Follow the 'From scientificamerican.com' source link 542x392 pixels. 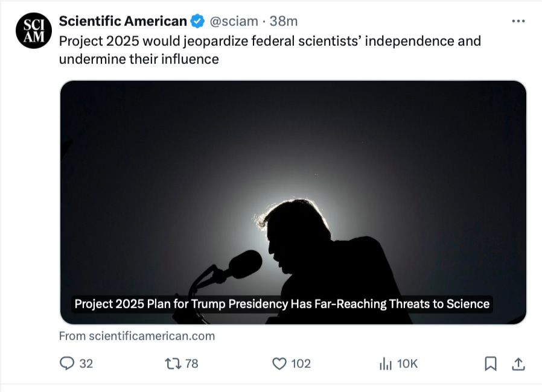[x=137, y=336]
